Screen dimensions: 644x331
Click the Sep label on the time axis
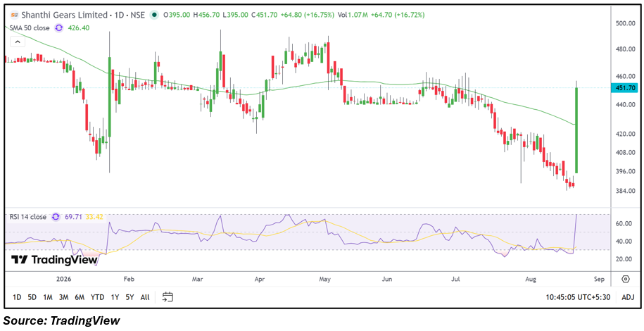click(599, 280)
